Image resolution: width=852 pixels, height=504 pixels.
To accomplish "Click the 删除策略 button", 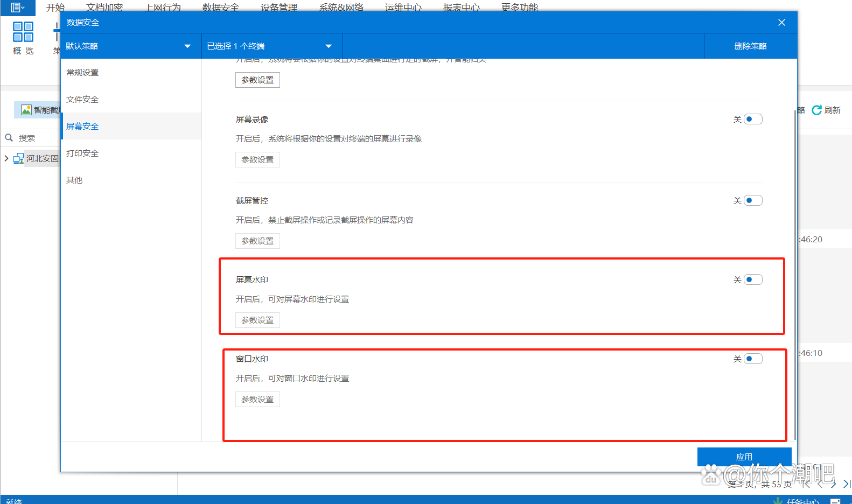I will pos(751,46).
